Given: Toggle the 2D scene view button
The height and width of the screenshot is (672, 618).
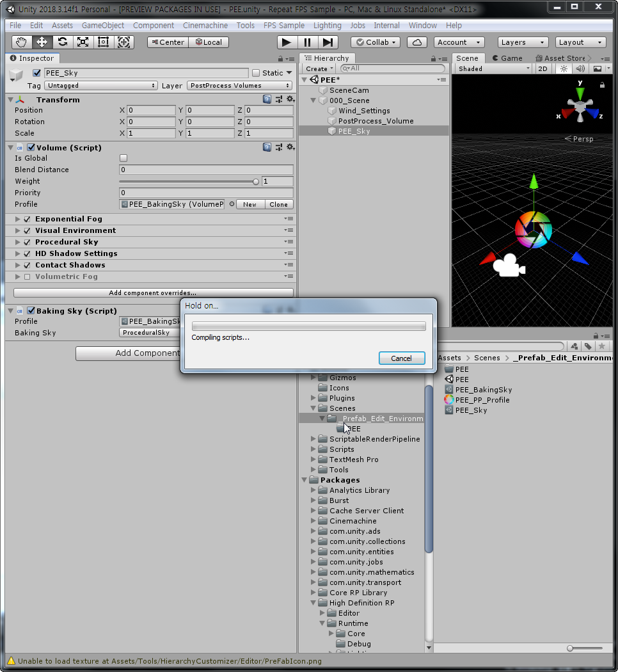Looking at the screenshot, I should click(543, 68).
